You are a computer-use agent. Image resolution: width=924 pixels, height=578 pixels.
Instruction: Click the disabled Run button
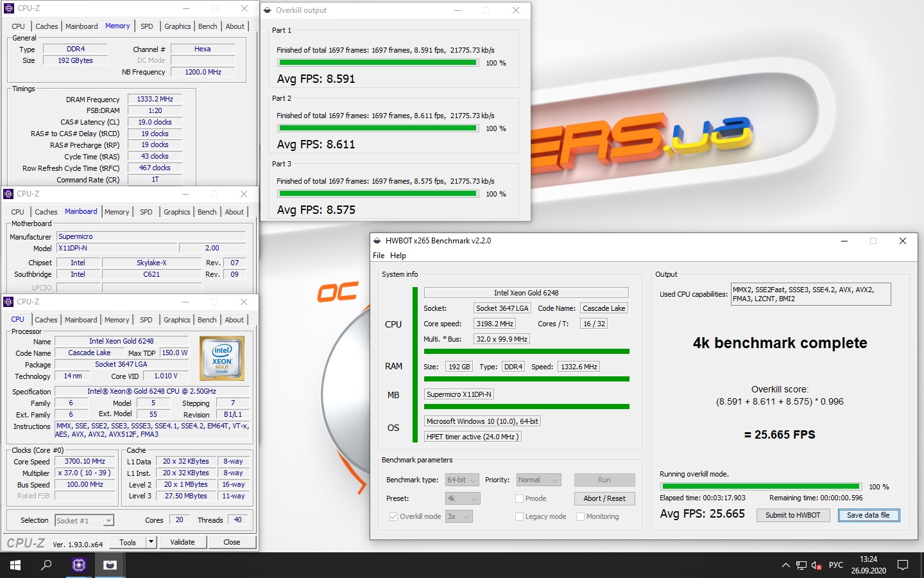[604, 480]
